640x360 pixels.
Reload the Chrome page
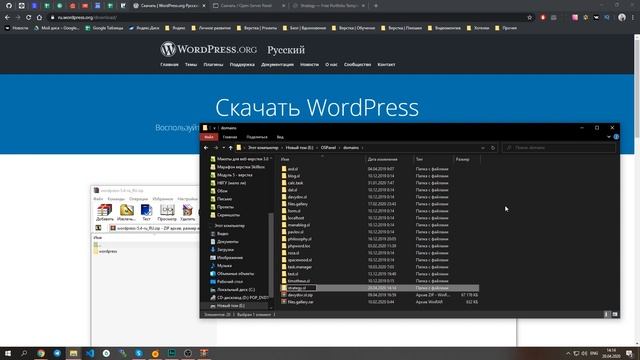(x=29, y=18)
